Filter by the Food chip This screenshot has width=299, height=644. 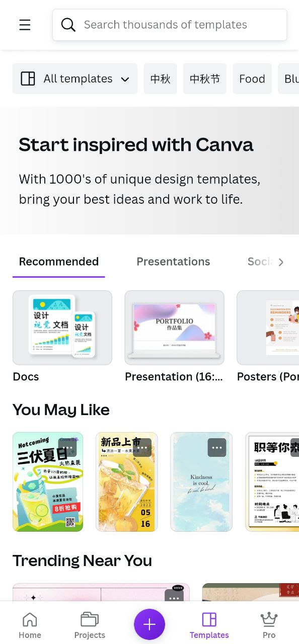[252, 78]
